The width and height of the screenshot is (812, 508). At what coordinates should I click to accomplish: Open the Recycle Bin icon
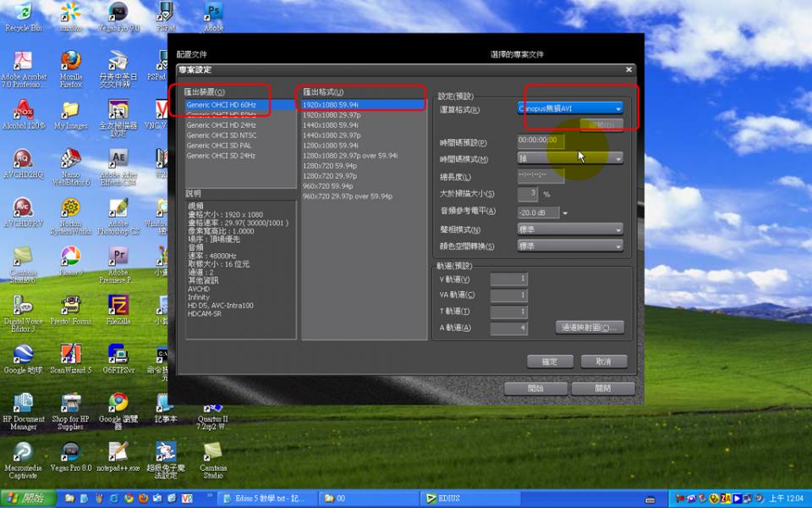coord(23,13)
